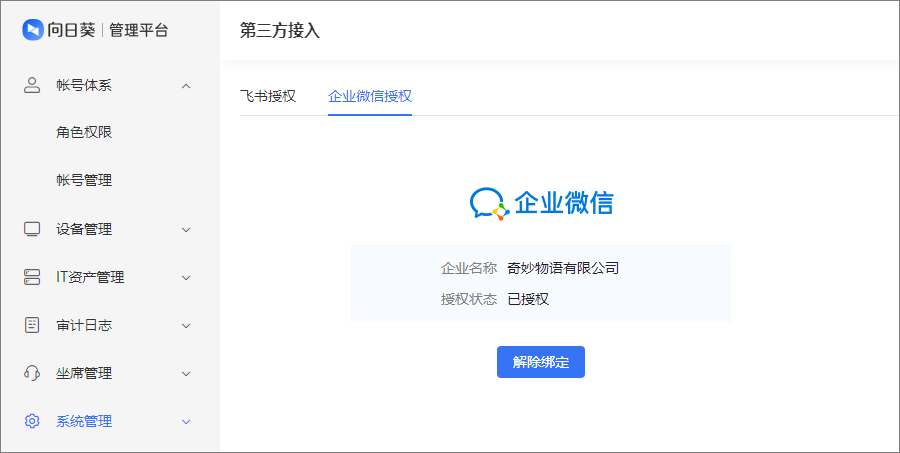900x453 pixels.
Task: Click the company name 奇妙物语有限公司
Action: tap(563, 268)
